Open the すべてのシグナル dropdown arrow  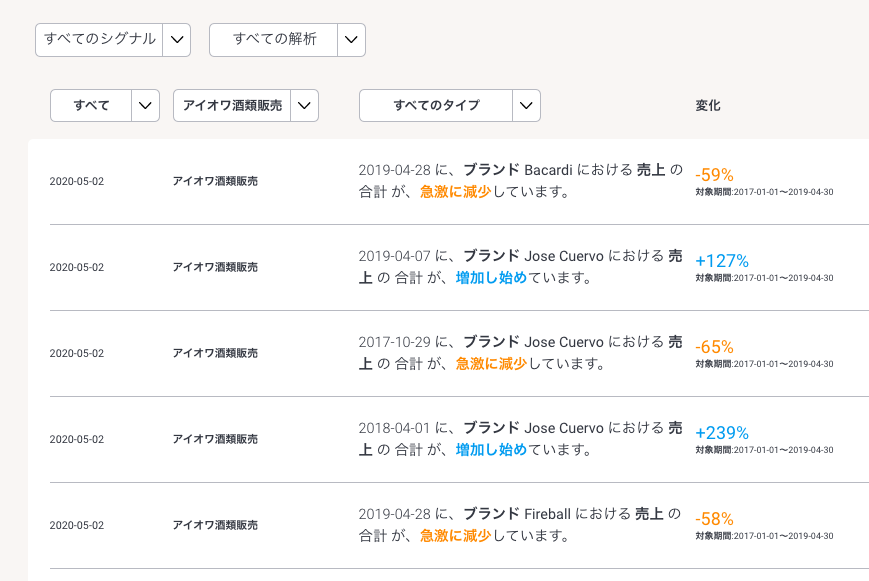click(x=176, y=40)
